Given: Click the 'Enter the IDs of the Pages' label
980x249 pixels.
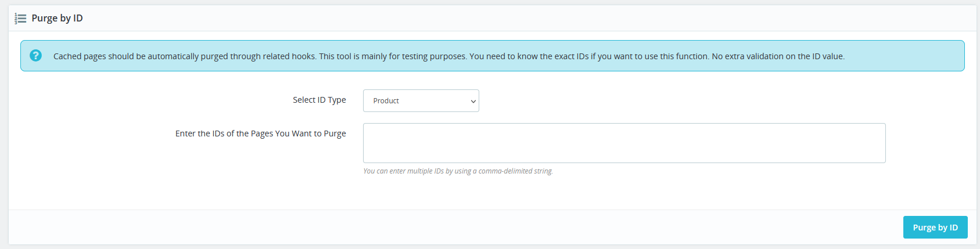Looking at the screenshot, I should pyautogui.click(x=261, y=133).
